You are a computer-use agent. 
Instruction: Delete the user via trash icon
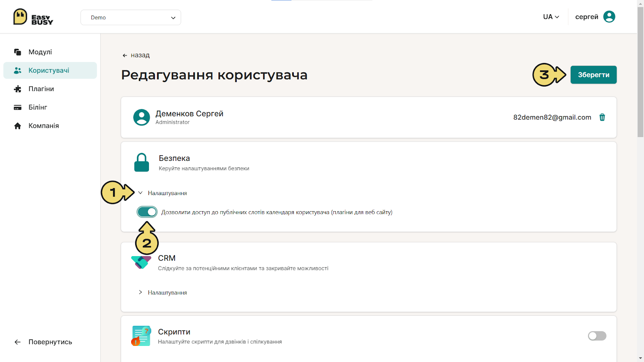[602, 117]
